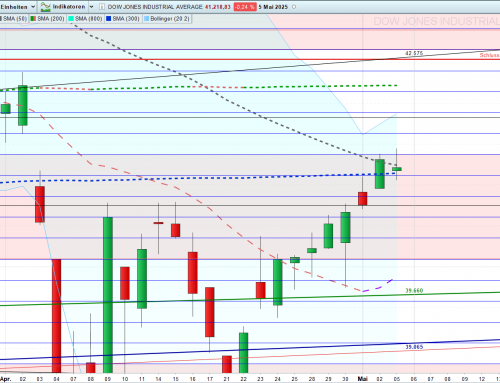Click the SMA (300) blue color swatch
Screen dimensions: 500x383
[x=108, y=19]
